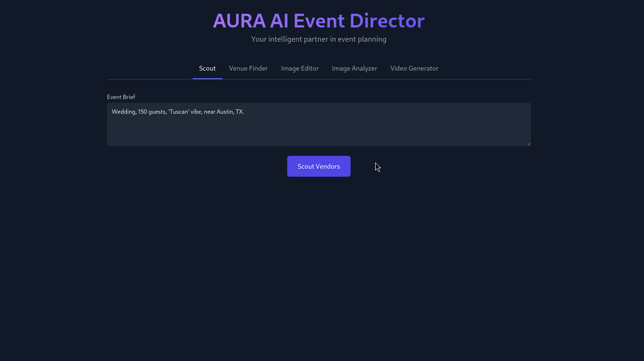Click the purple Scout Vendors action button
644x361 pixels.
pyautogui.click(x=318, y=166)
